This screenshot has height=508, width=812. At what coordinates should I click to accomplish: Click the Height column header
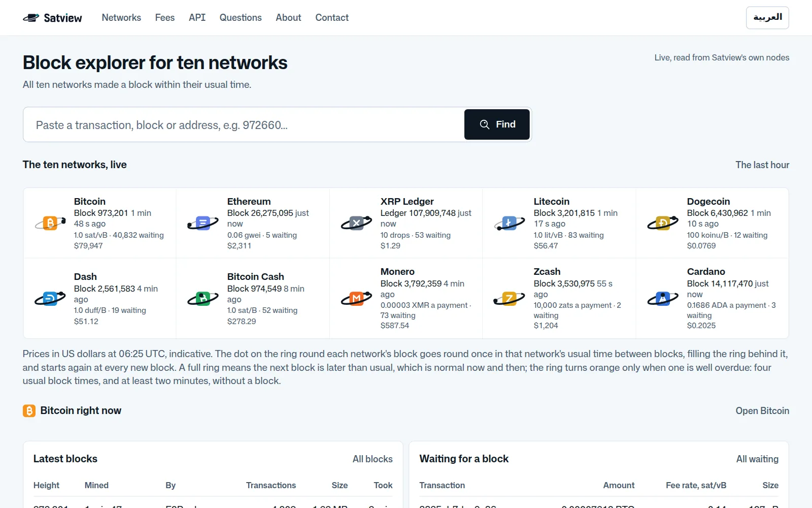click(x=46, y=485)
